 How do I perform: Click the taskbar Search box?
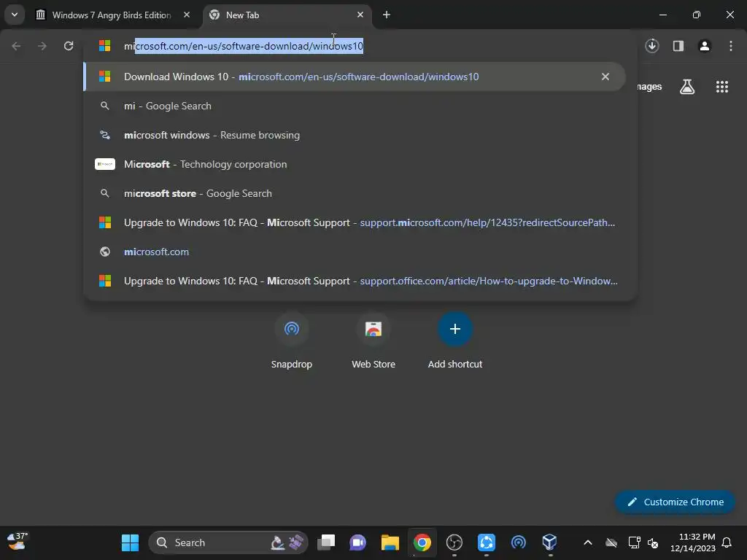pyautogui.click(x=228, y=542)
